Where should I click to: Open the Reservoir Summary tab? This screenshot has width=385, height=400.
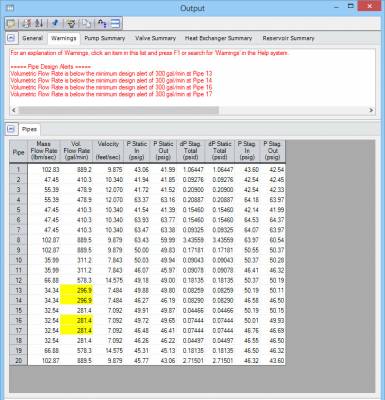coord(288,38)
